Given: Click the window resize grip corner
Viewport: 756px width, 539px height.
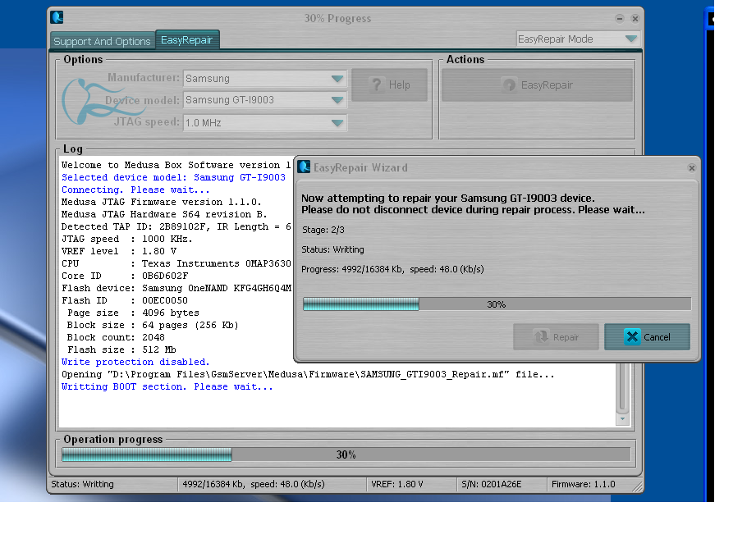Looking at the screenshot, I should point(638,486).
